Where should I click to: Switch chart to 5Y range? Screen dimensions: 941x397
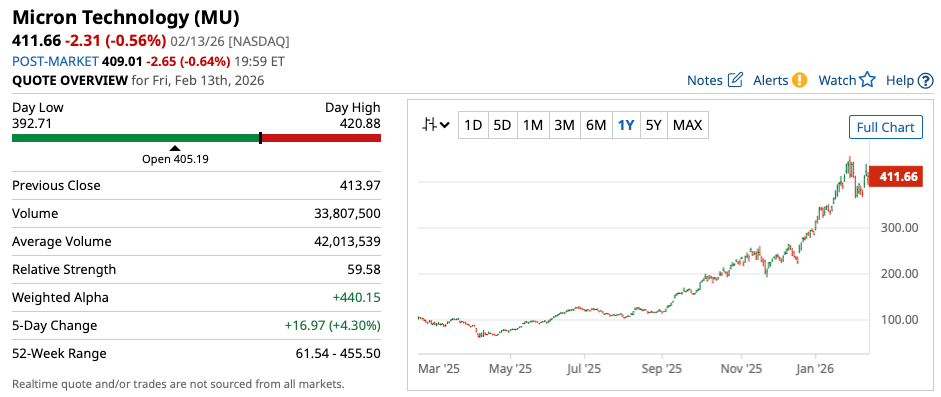654,125
